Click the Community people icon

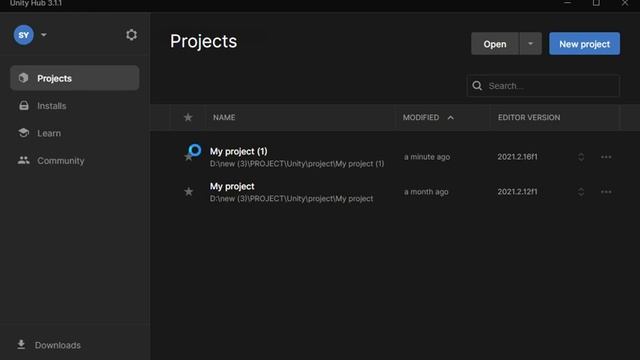pyautogui.click(x=24, y=160)
